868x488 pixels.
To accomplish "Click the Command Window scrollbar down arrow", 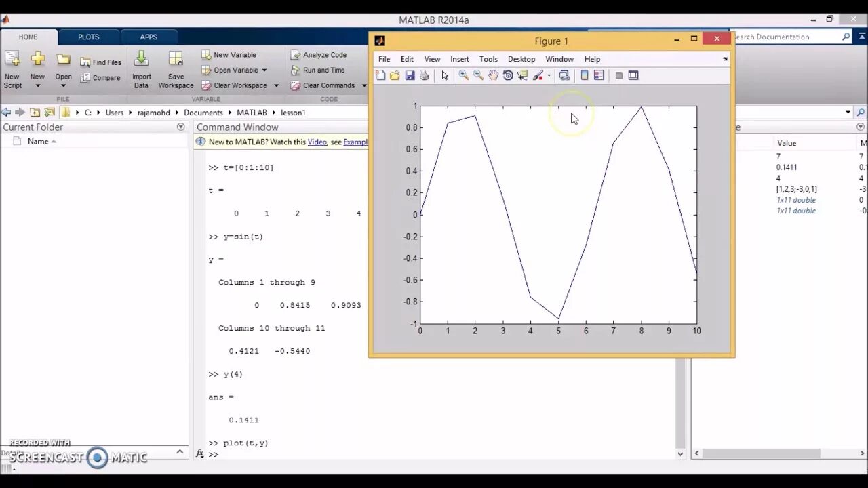I will click(681, 453).
